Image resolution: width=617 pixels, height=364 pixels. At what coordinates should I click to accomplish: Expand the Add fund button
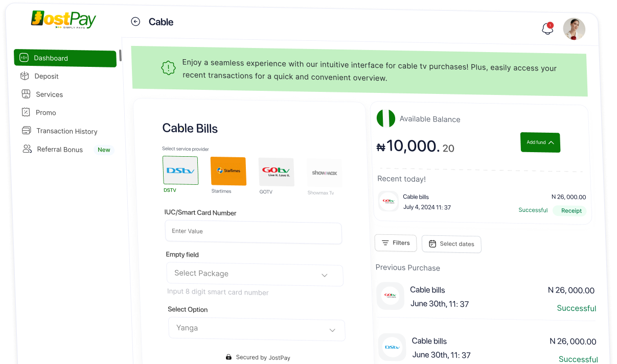(x=540, y=142)
